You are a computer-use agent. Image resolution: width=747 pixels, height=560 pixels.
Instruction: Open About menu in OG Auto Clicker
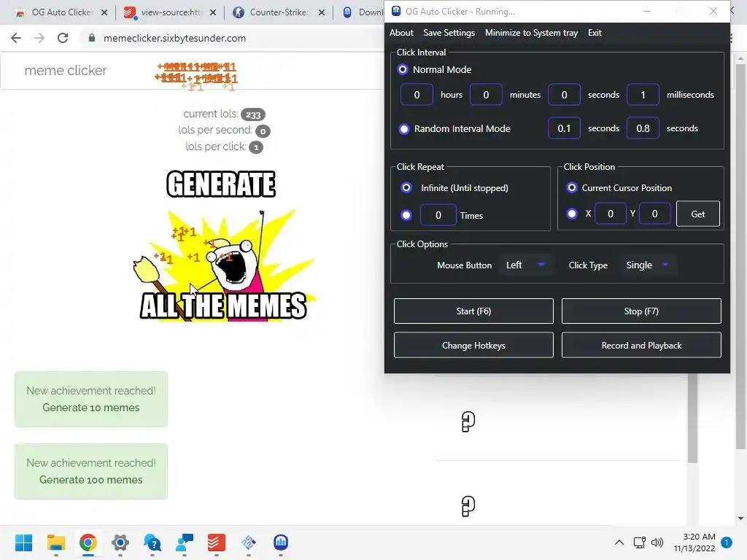pos(401,33)
